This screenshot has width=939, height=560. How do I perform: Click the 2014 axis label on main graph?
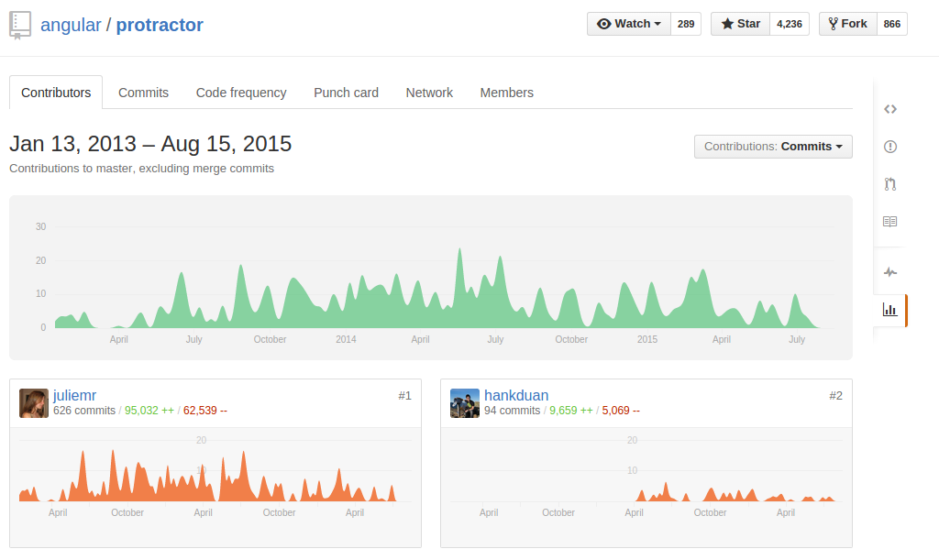coord(346,339)
